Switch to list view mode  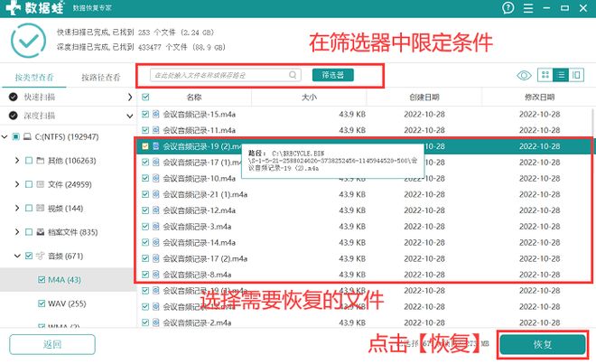[x=561, y=76]
